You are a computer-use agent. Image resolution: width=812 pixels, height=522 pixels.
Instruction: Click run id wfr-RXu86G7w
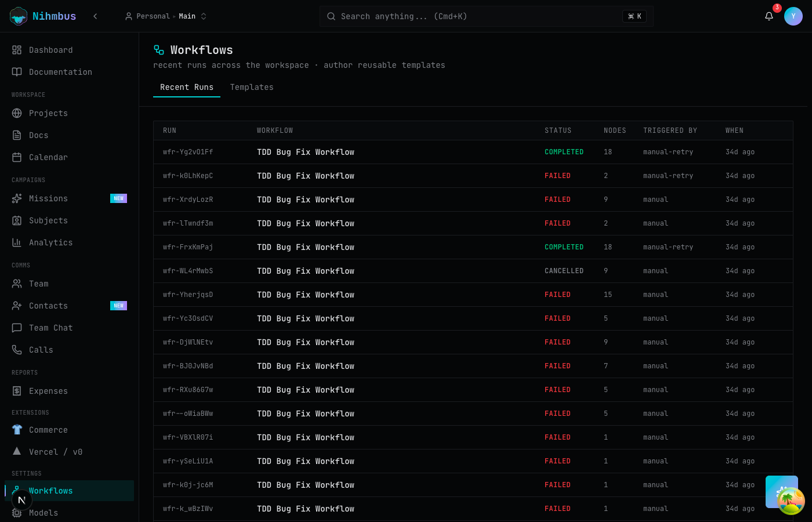(x=188, y=390)
